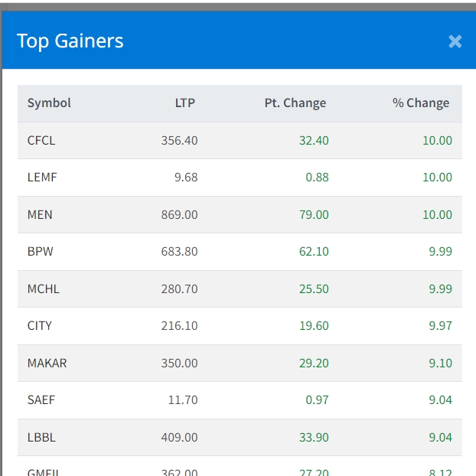
Task: Click the SAEF symbol
Action: pyautogui.click(x=41, y=399)
